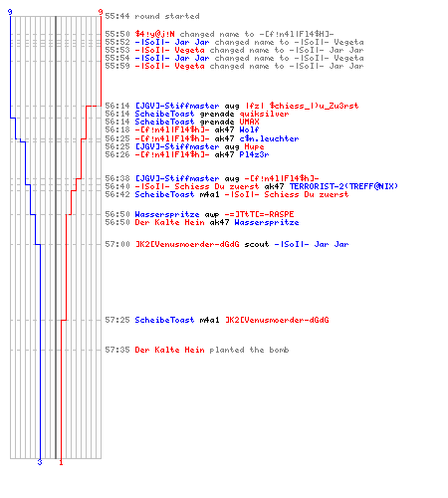448x498 pixels.
Task: Click the UMAX victim name
Action: (249, 122)
